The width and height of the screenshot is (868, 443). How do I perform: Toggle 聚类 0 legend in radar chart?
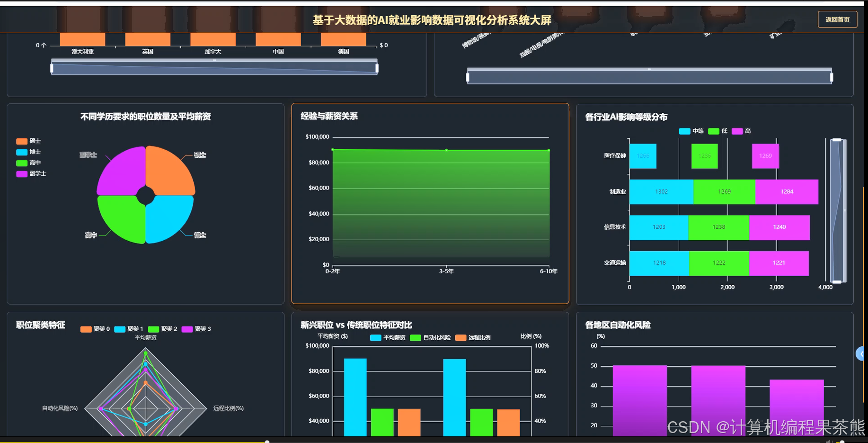(x=95, y=329)
